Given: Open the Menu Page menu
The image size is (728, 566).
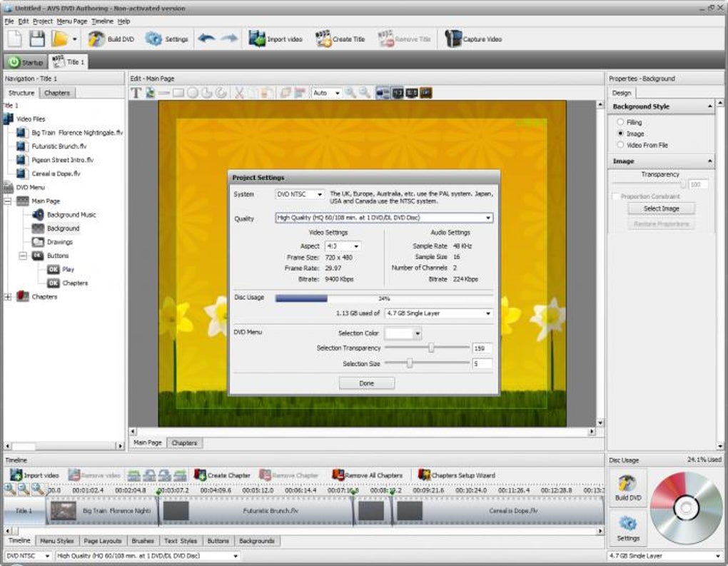Looking at the screenshot, I should (x=71, y=21).
